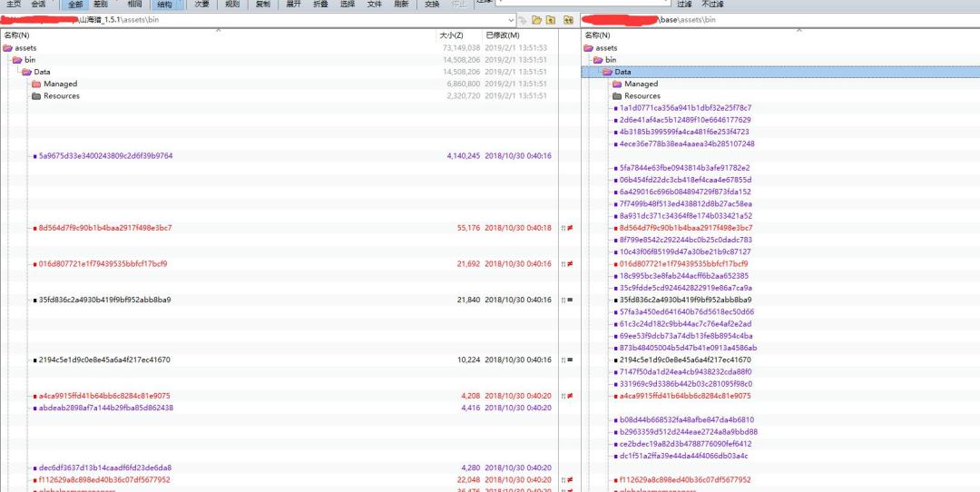The height and width of the screenshot is (492, 980).
Task: Open the 会话 (Session) menu
Action: [x=38, y=5]
